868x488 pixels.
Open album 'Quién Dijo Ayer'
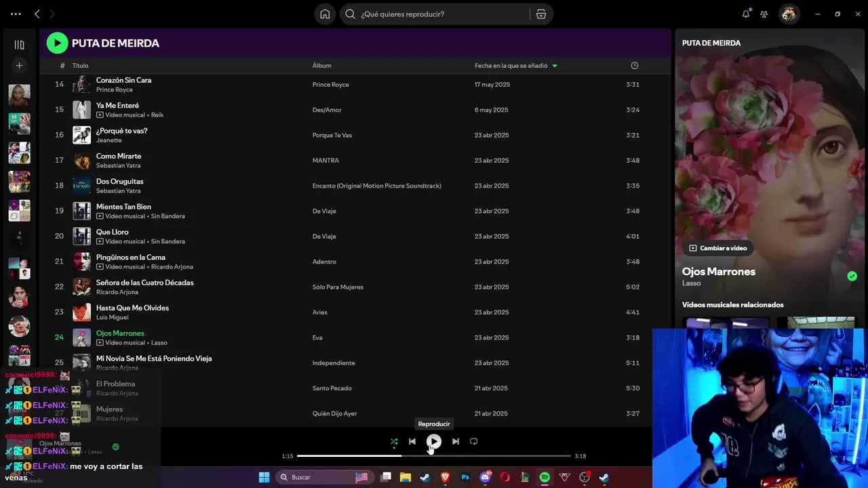(334, 413)
